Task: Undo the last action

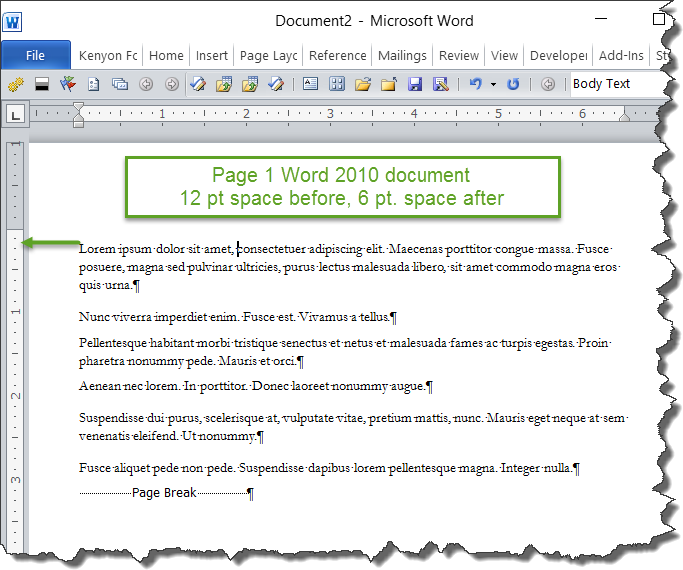Action: 475,84
